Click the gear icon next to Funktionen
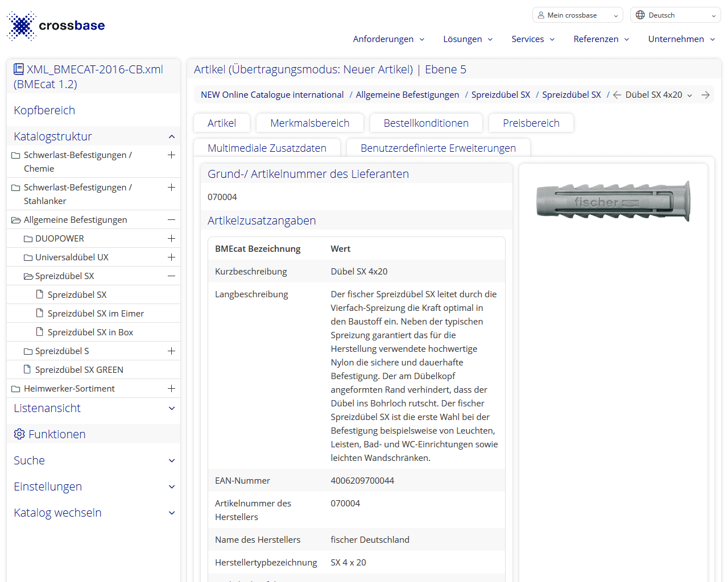 [19, 434]
